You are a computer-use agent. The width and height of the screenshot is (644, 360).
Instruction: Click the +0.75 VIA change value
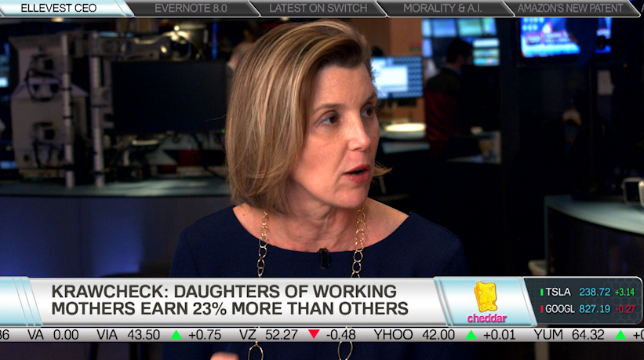pyautogui.click(x=205, y=335)
